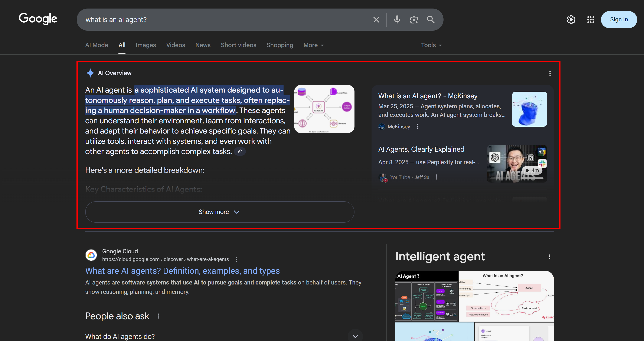The width and height of the screenshot is (644, 341).
Task: Click the Sign in button
Action: [618, 20]
